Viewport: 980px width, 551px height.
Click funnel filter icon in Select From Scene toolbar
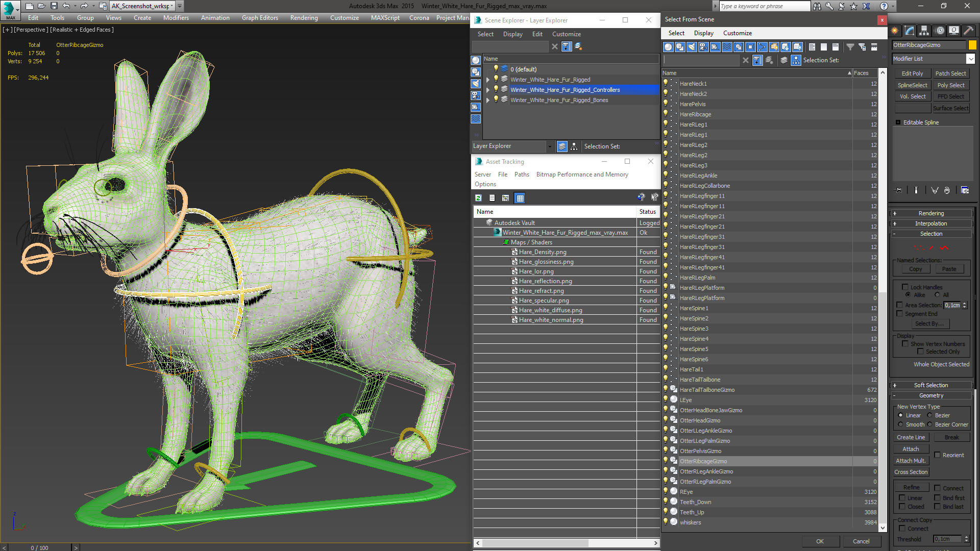click(850, 47)
